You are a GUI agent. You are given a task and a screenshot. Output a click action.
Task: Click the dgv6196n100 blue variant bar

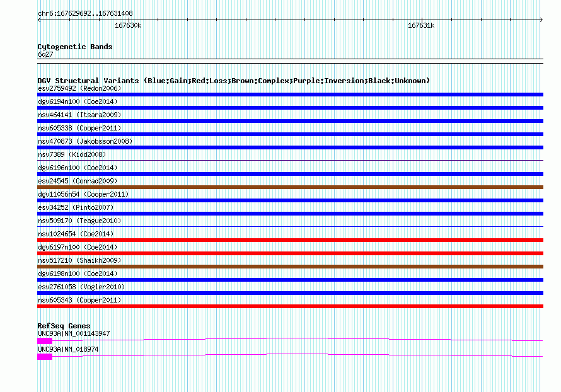(290, 174)
